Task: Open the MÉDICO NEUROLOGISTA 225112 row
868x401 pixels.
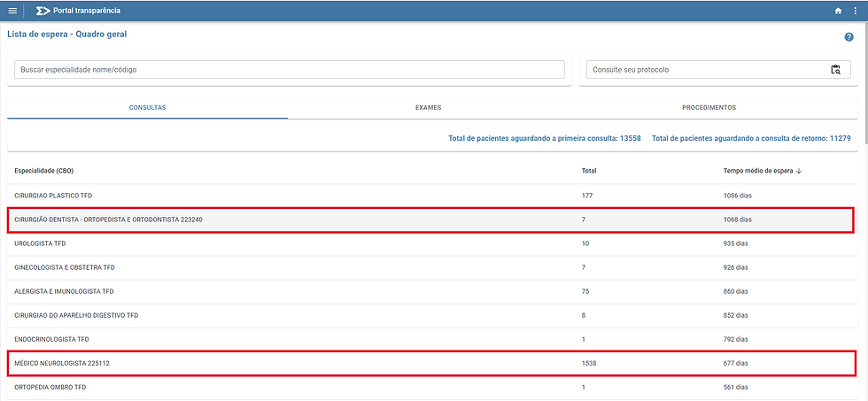Action: 431,364
